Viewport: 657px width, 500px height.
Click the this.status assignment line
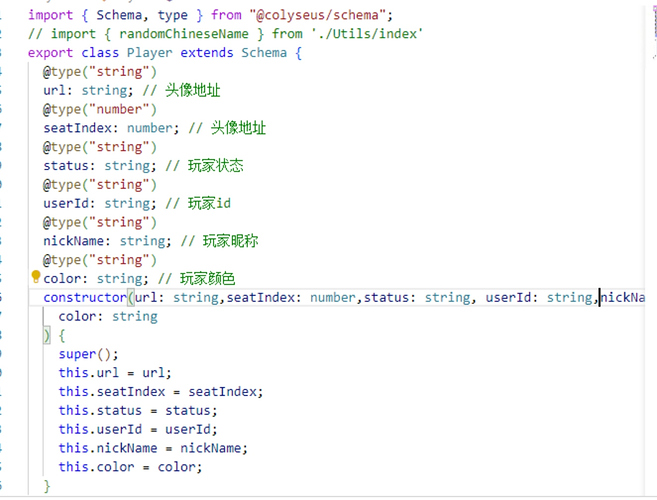pyautogui.click(x=138, y=411)
